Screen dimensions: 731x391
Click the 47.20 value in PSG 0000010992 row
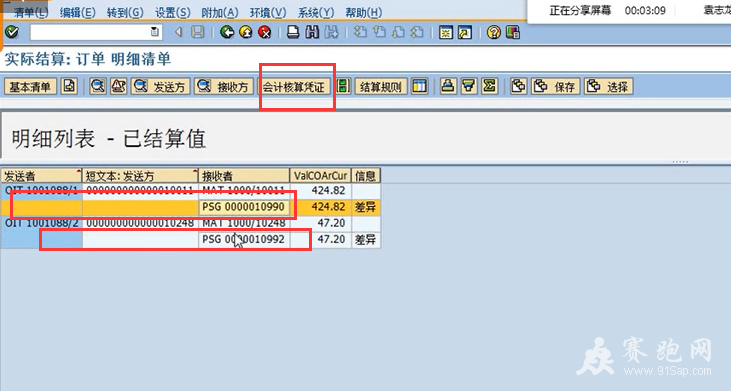point(320,239)
